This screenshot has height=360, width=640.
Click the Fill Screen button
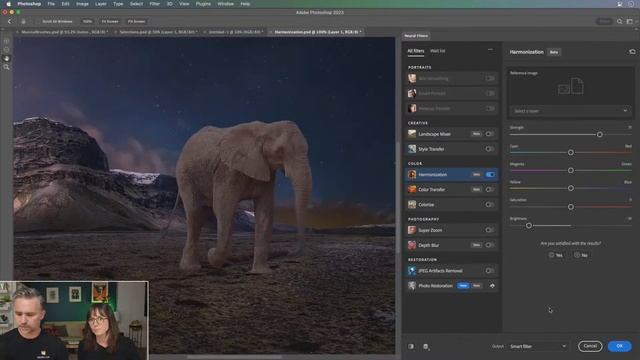point(136,21)
